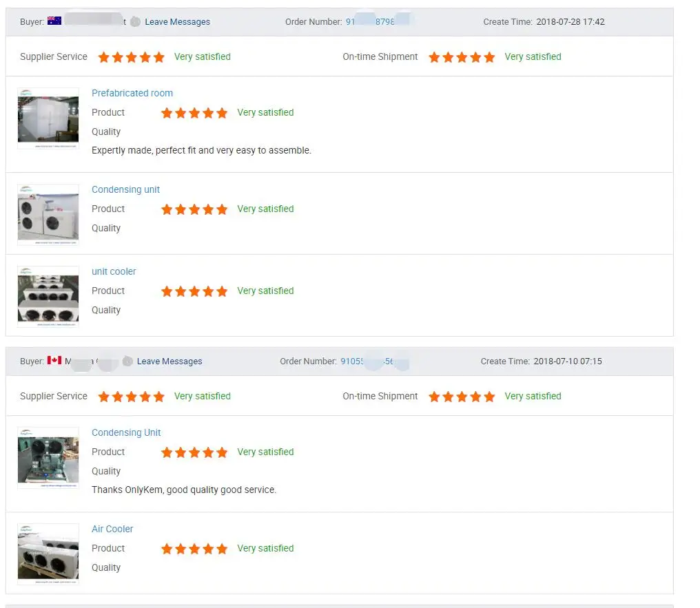Open the Air Cooler product link
The height and width of the screenshot is (608, 700).
(x=112, y=529)
